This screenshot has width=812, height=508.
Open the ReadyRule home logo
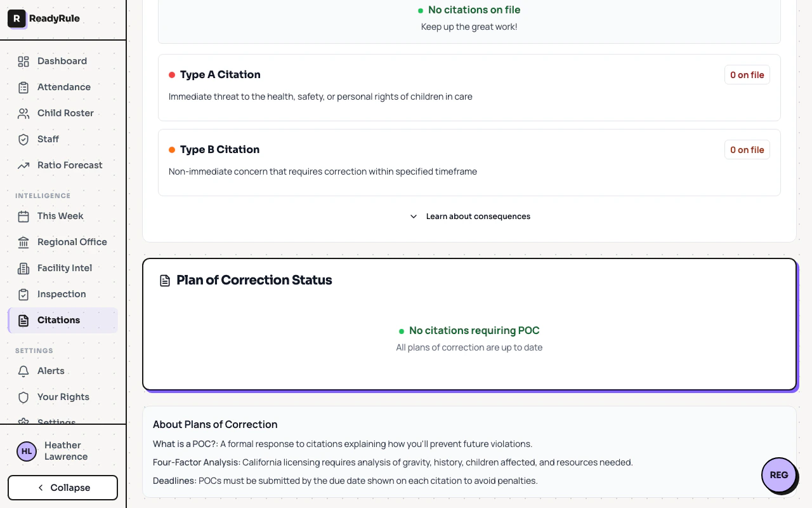click(x=44, y=19)
